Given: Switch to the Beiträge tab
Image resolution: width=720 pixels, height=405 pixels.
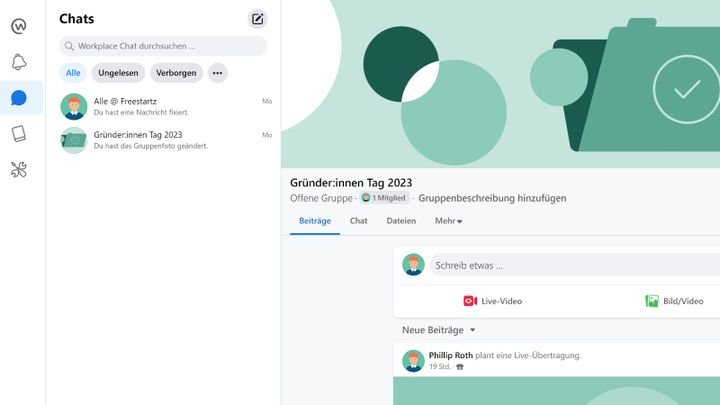Looking at the screenshot, I should [x=315, y=221].
